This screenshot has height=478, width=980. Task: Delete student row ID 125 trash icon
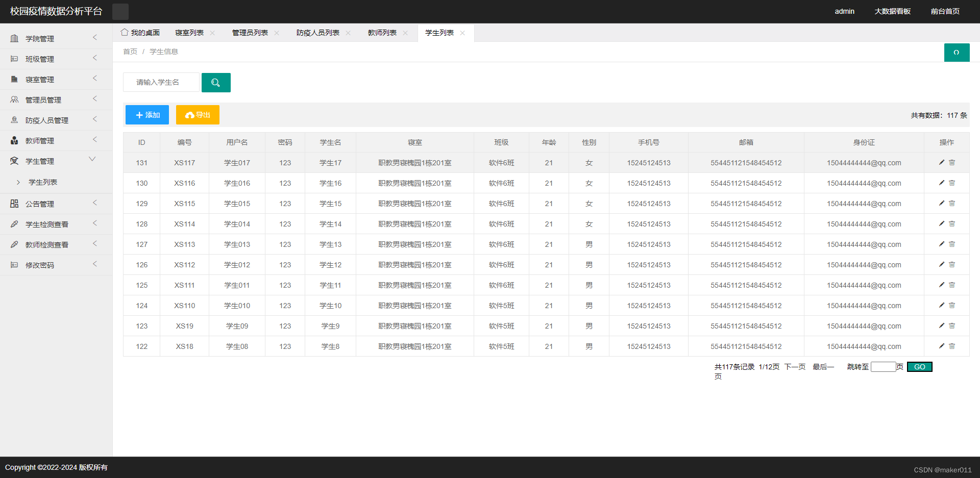click(952, 285)
